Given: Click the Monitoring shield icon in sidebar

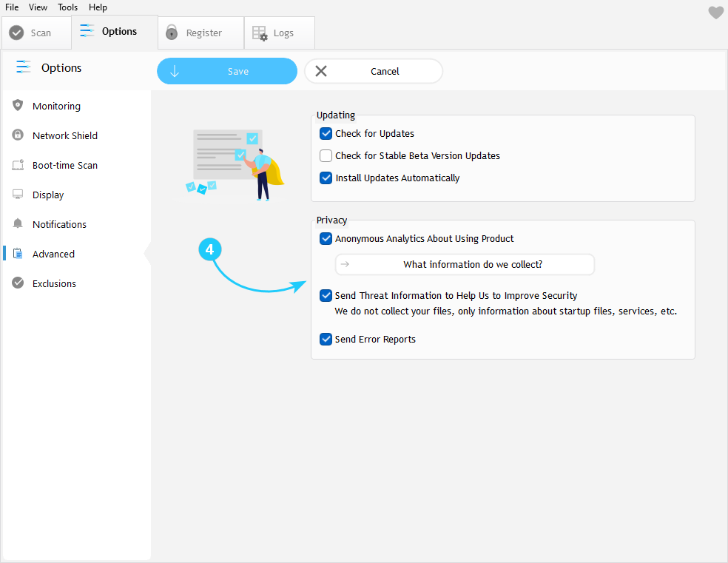Looking at the screenshot, I should [x=18, y=106].
